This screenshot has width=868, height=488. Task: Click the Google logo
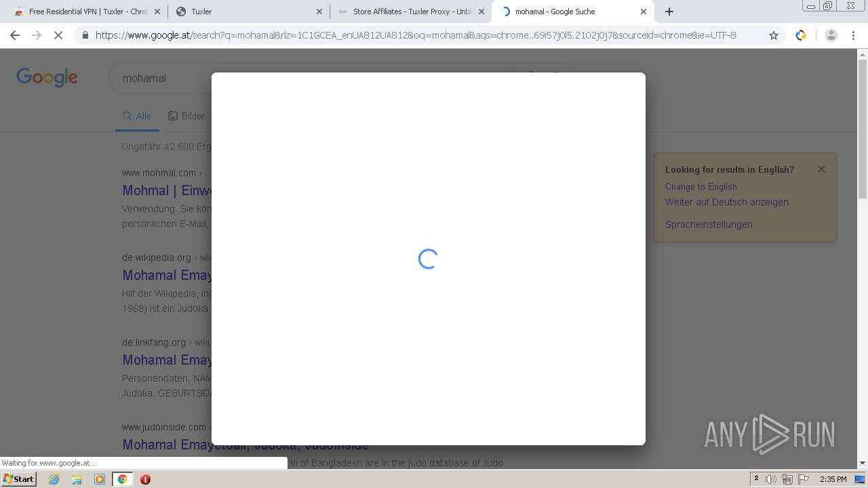(x=47, y=77)
